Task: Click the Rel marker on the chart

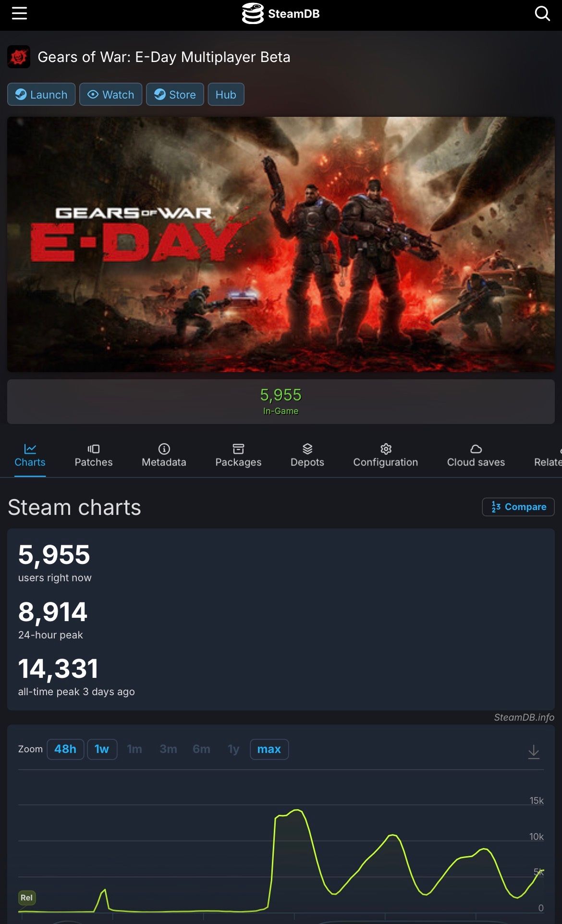Action: [27, 898]
